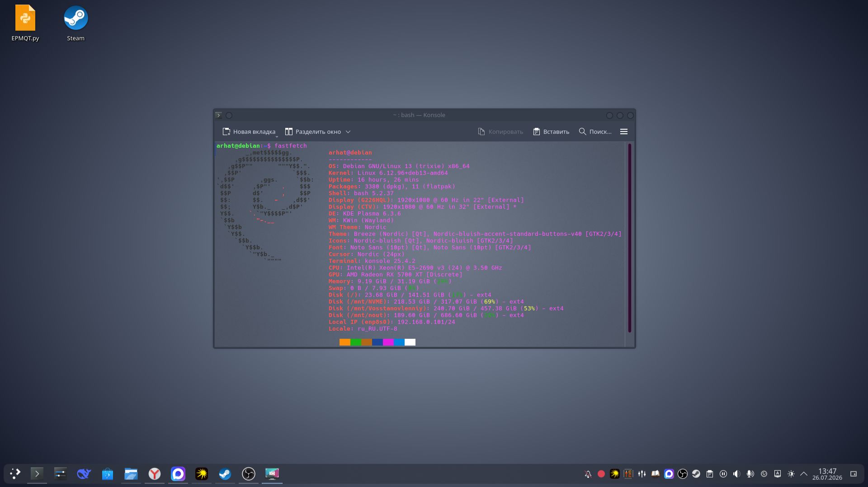The height and width of the screenshot is (487, 868).
Task: Click the Konsole title bar terminal icon
Action: (219, 115)
